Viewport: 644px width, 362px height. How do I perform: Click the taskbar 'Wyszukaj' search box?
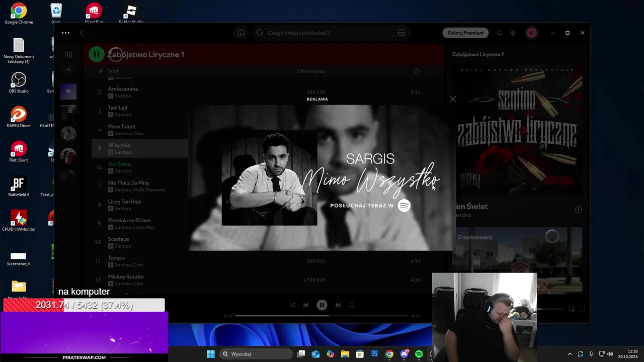pyautogui.click(x=256, y=354)
